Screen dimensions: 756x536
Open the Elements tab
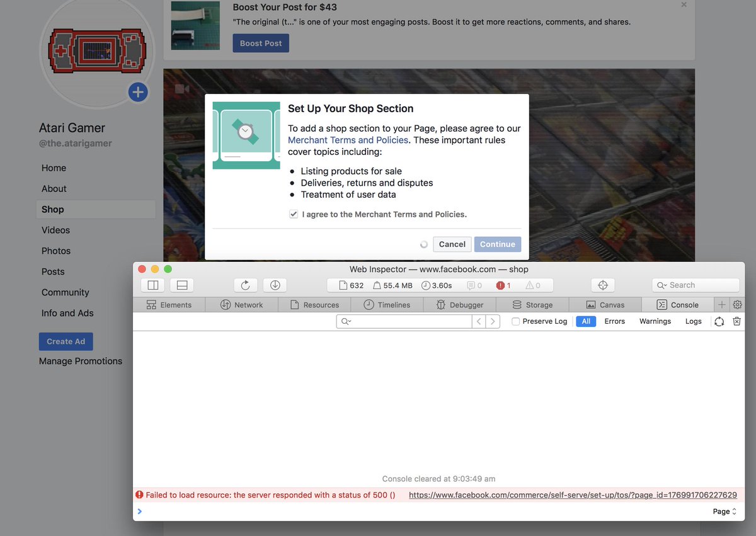(169, 305)
